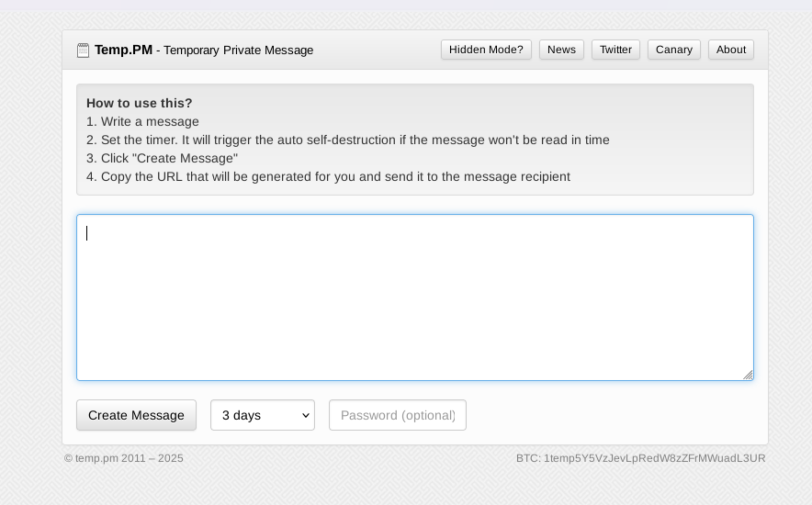Open the Hidden Mode? option
812x505 pixels.
click(x=486, y=50)
